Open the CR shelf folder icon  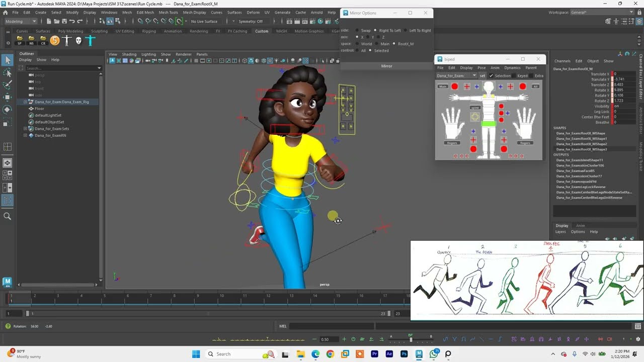pos(43,40)
